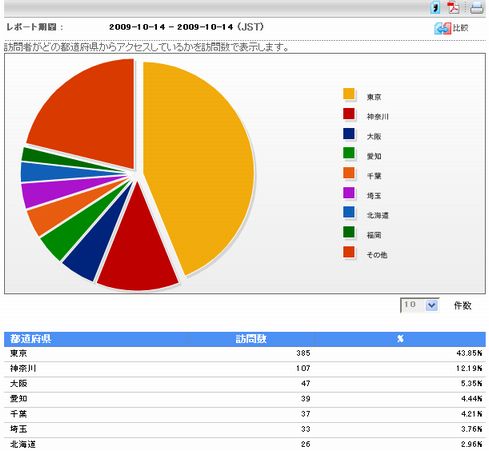Click the percentage 12.19%

pyautogui.click(x=469, y=368)
